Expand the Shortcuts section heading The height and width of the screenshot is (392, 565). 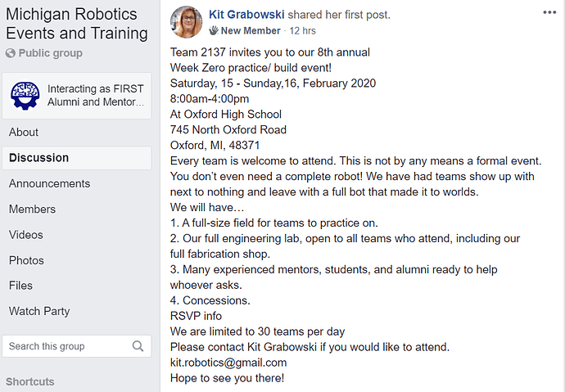(30, 381)
